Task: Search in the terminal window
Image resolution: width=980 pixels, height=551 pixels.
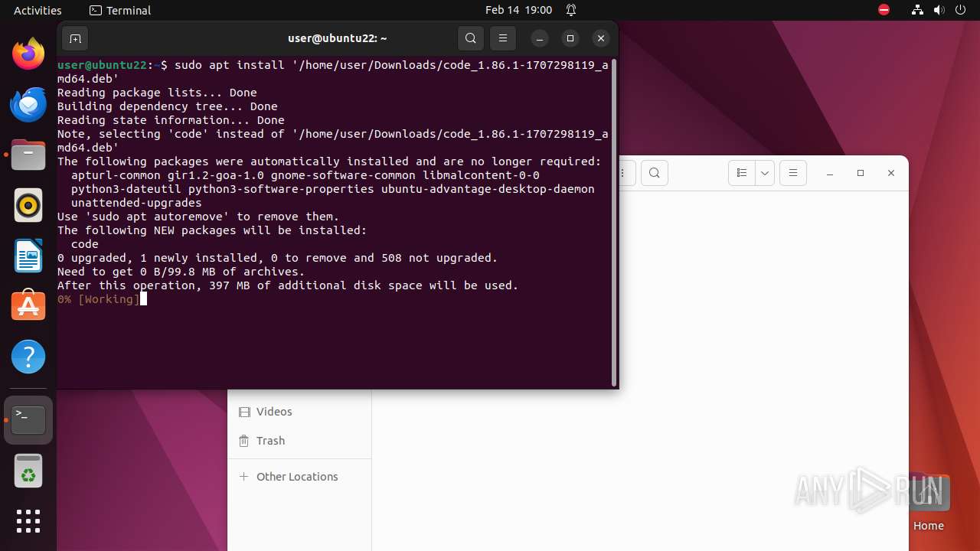Action: (x=471, y=38)
